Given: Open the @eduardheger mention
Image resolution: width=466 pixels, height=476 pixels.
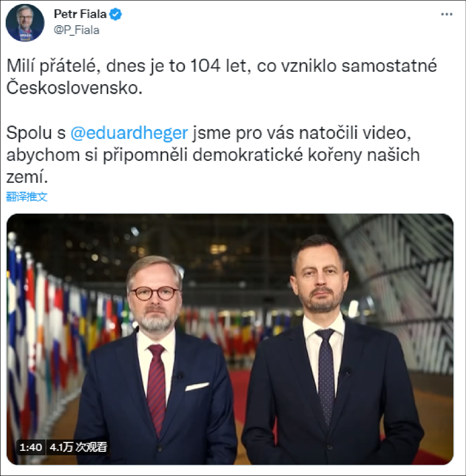Looking at the screenshot, I should [x=129, y=133].
